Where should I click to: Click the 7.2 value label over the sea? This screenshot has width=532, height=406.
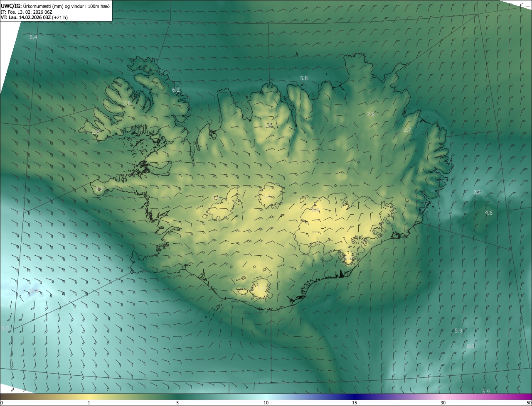[477, 193]
